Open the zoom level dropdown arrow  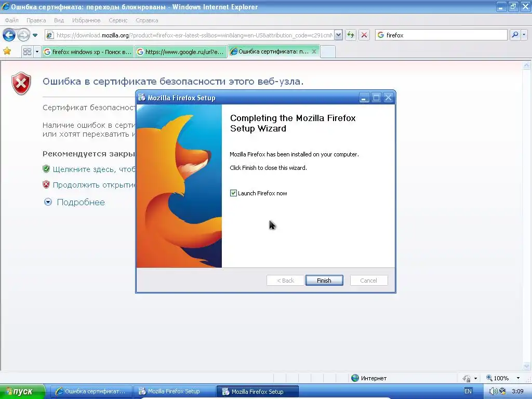518,378
